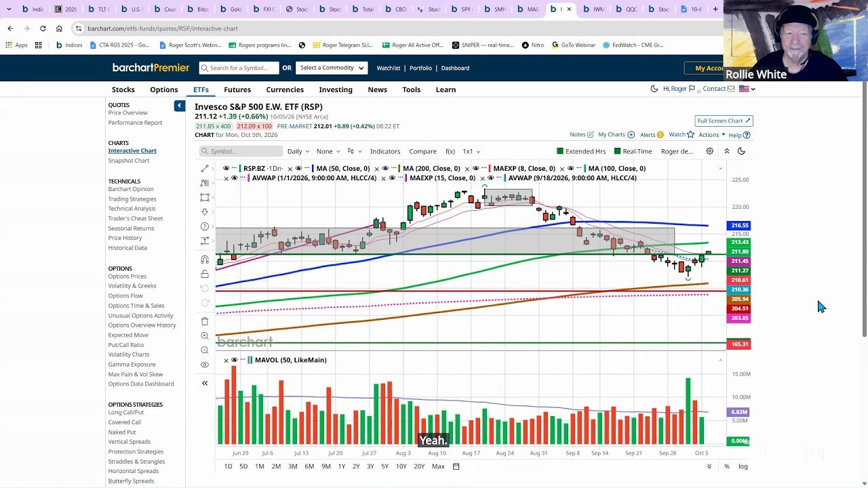This screenshot has height=488, width=868.
Task: Toggle percent scale button
Action: pos(726,466)
